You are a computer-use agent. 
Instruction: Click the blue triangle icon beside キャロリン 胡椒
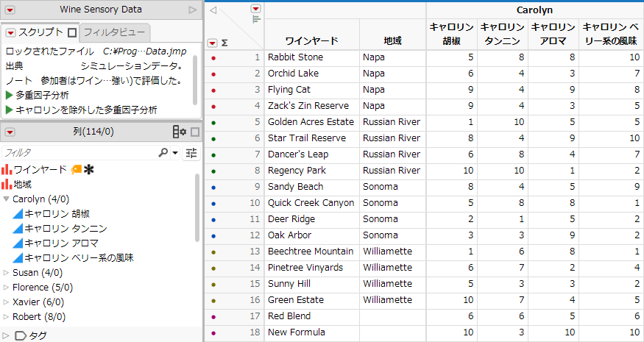pos(18,213)
